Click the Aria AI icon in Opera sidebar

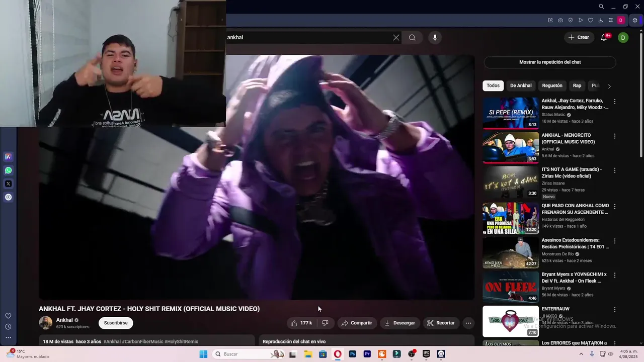tap(8, 157)
